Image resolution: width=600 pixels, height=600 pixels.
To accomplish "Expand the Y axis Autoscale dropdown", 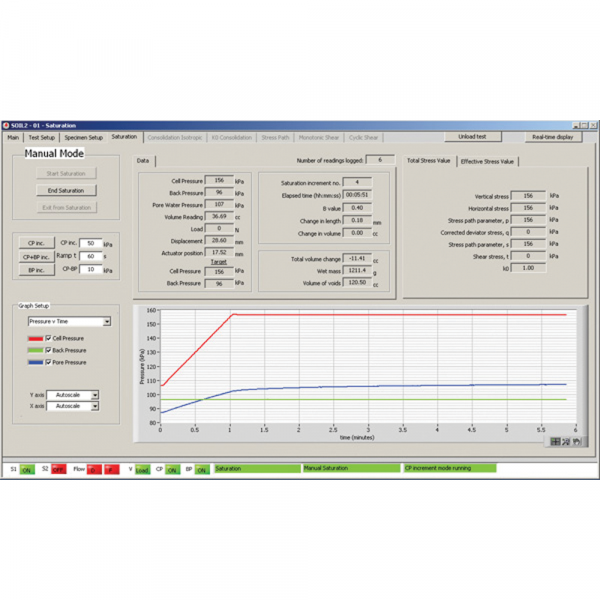I will click(x=94, y=395).
